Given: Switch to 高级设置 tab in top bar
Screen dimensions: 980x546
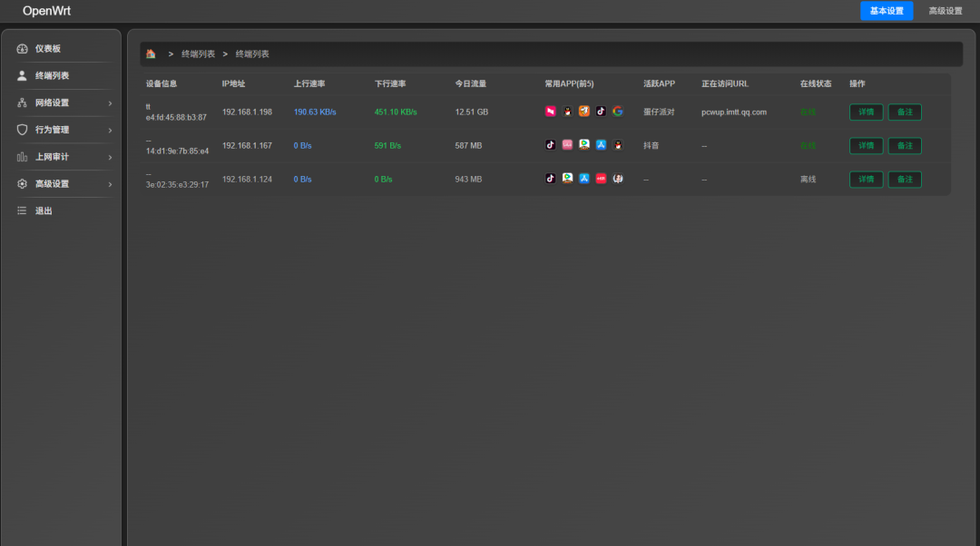Looking at the screenshot, I should click(x=945, y=11).
